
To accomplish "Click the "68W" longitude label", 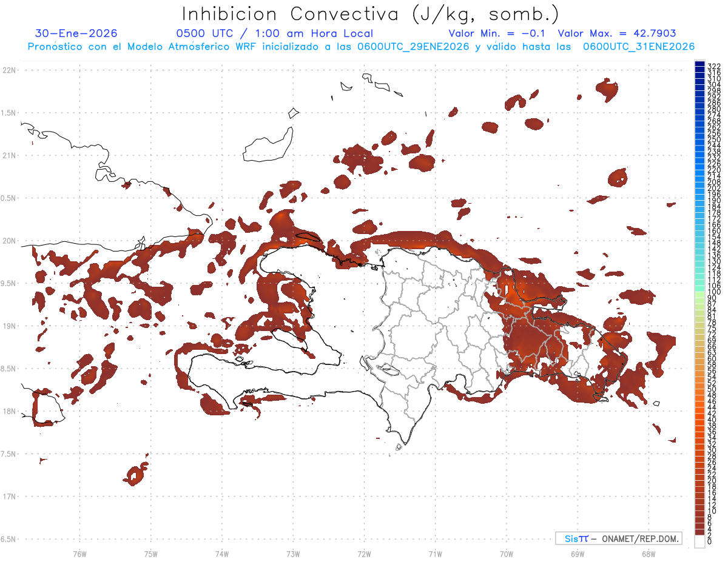I will (648, 554).
